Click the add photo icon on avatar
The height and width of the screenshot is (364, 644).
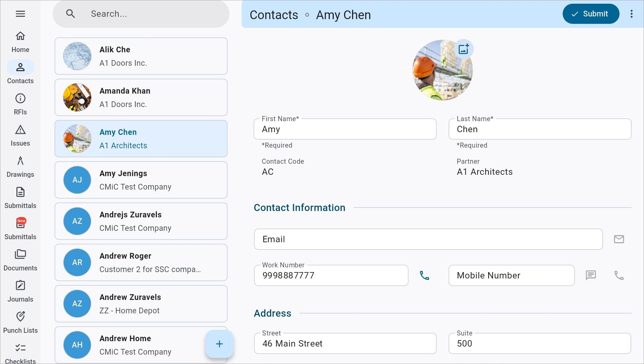point(464,49)
